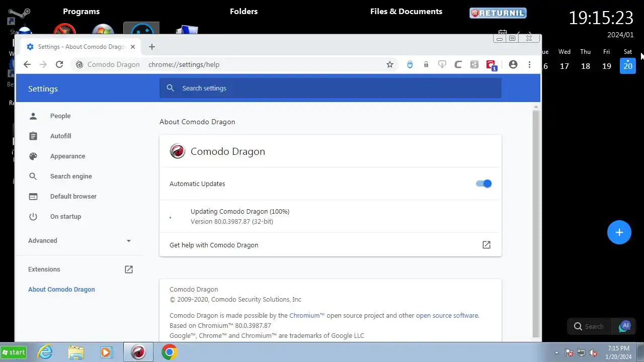Select Default browser in sidebar
The width and height of the screenshot is (644, 362).
[73, 197]
